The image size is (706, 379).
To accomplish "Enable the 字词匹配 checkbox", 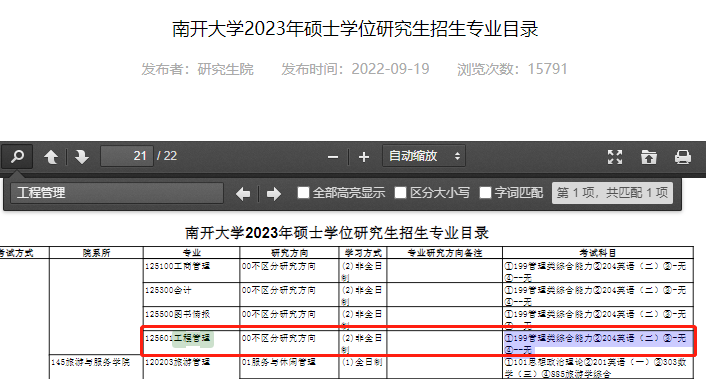I will (485, 193).
